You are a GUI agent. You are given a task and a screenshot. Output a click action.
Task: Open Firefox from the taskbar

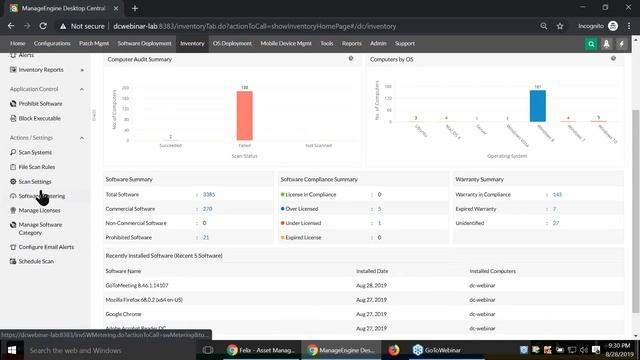click(x=393, y=350)
